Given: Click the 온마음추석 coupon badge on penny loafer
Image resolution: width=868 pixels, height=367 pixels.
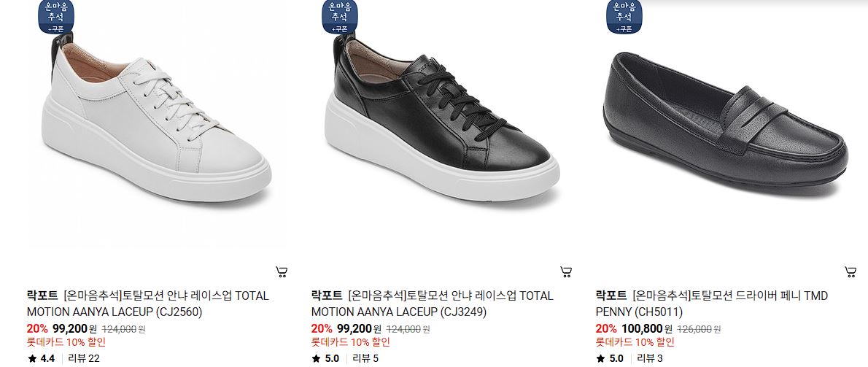Looking at the screenshot, I should [624, 17].
